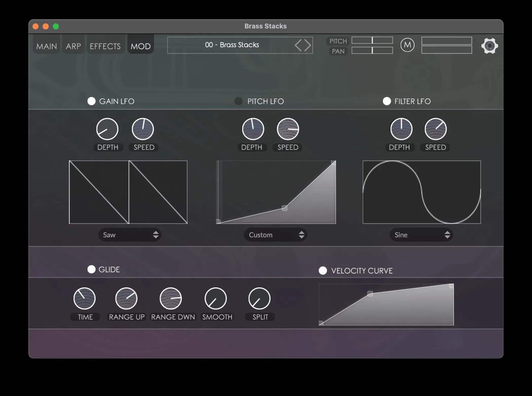
Task: Go to the previous preset arrow
Action: point(298,45)
